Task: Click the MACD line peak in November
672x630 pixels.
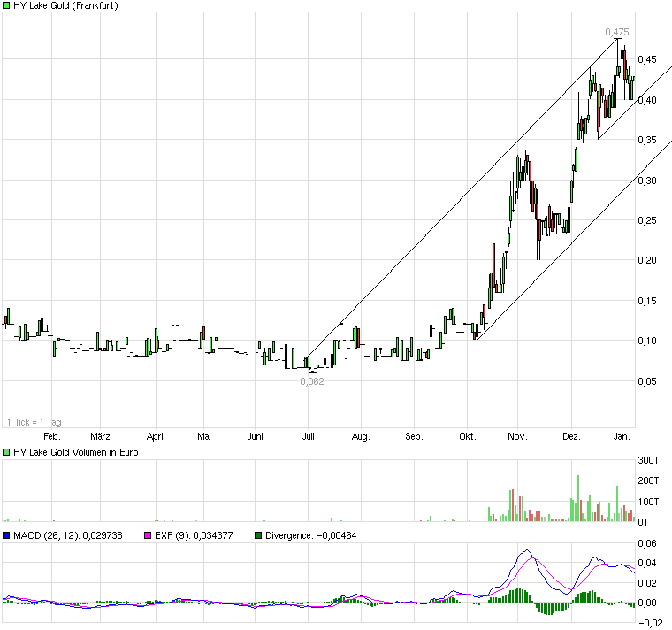Action: coord(527,550)
